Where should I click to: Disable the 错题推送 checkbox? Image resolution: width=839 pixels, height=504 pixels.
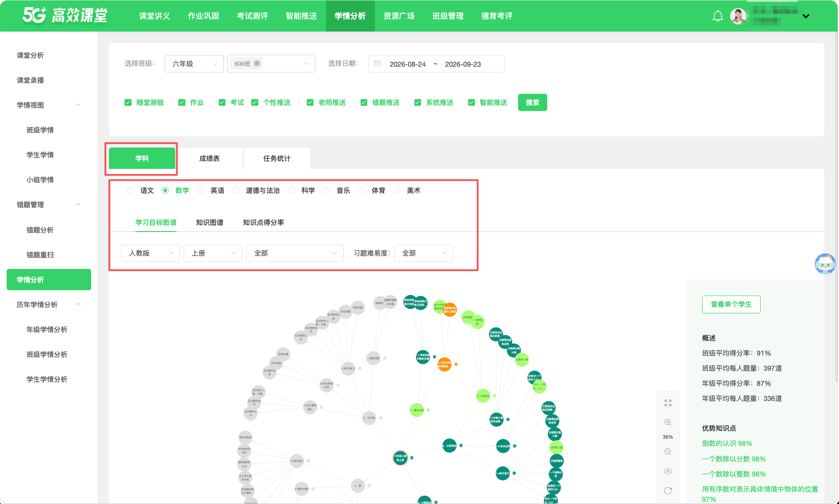tap(364, 103)
